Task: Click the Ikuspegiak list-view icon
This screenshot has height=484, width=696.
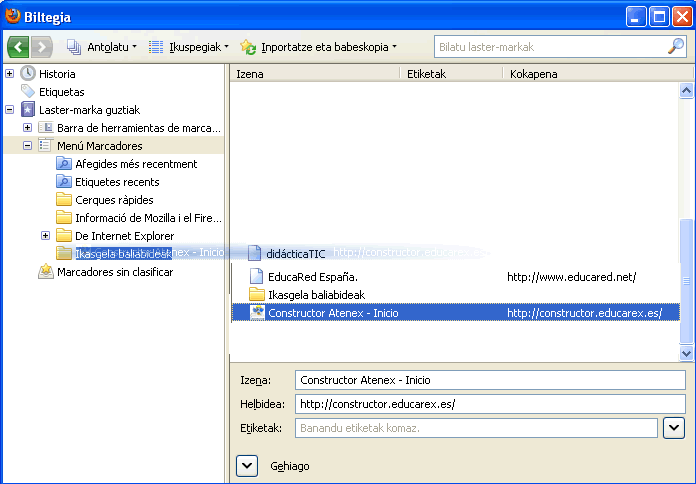Action: (156, 47)
